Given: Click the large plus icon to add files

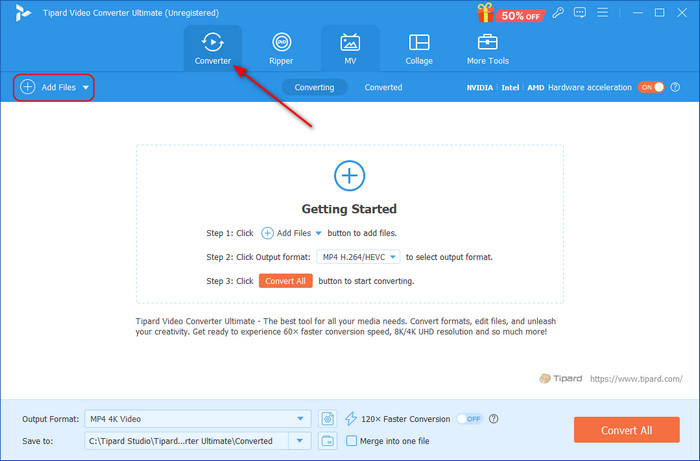Looking at the screenshot, I should [350, 176].
